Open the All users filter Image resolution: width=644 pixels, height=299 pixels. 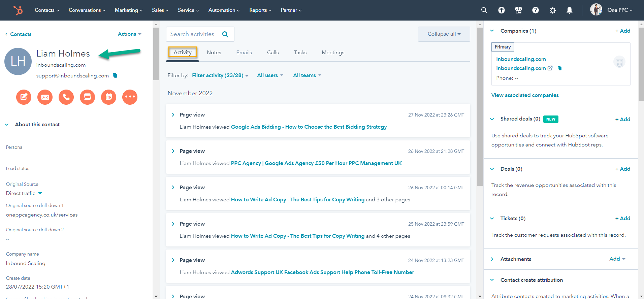coord(270,75)
